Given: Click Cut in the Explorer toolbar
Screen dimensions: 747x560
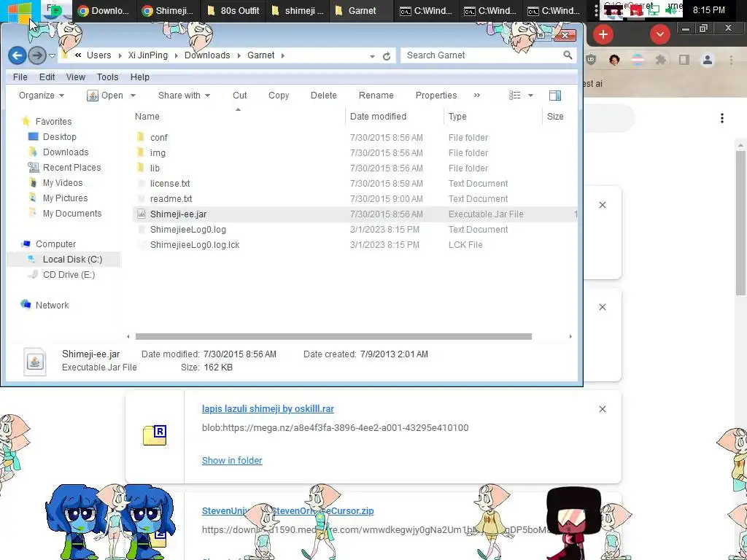Looking at the screenshot, I should click(239, 96).
